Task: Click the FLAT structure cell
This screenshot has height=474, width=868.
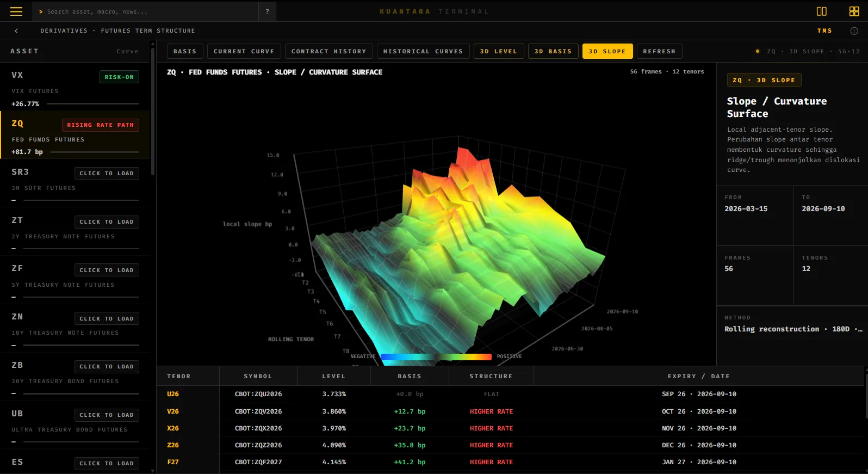Action: click(x=491, y=394)
